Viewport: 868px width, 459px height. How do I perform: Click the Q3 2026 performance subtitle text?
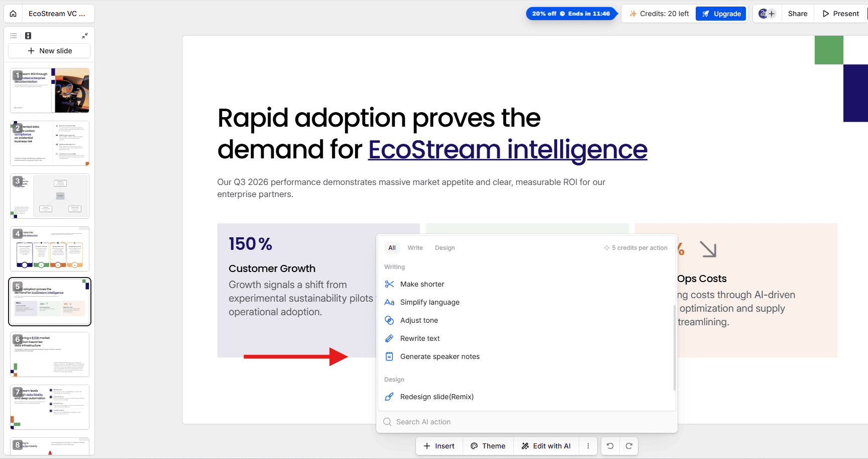coord(411,188)
